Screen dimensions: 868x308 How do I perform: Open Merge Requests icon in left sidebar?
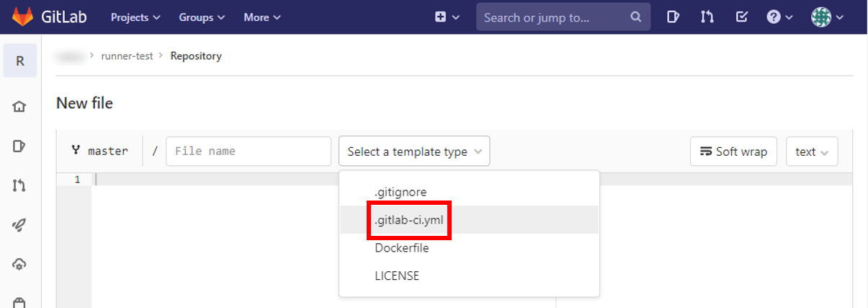click(x=19, y=185)
